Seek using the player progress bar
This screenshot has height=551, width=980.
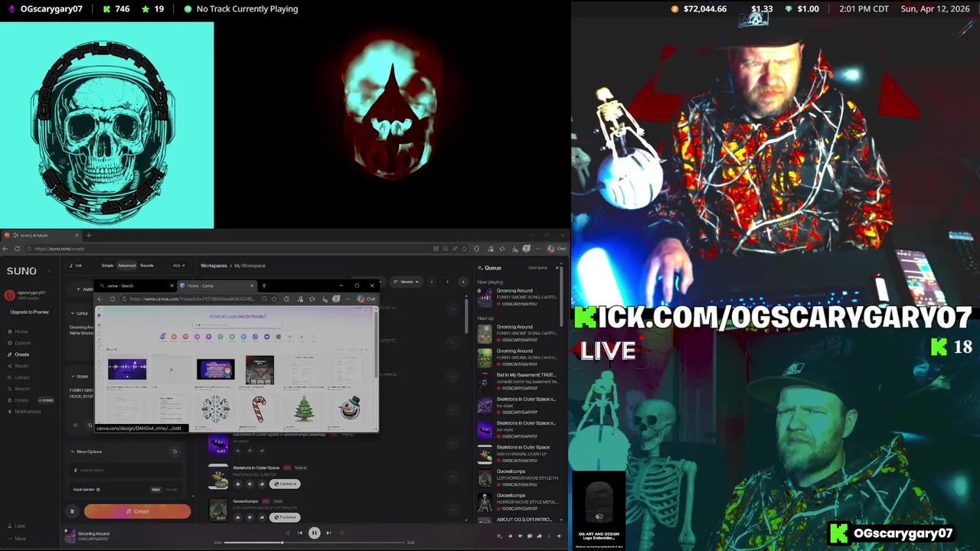pos(315,543)
